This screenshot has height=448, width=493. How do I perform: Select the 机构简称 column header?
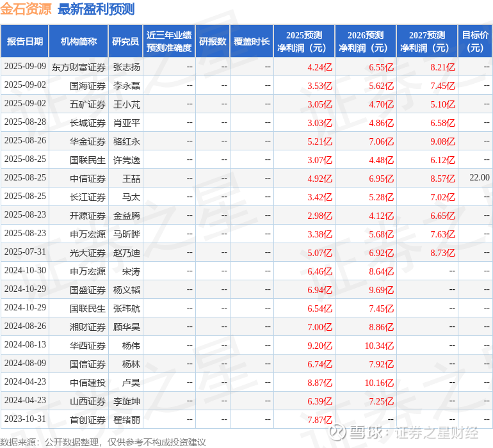click(79, 41)
